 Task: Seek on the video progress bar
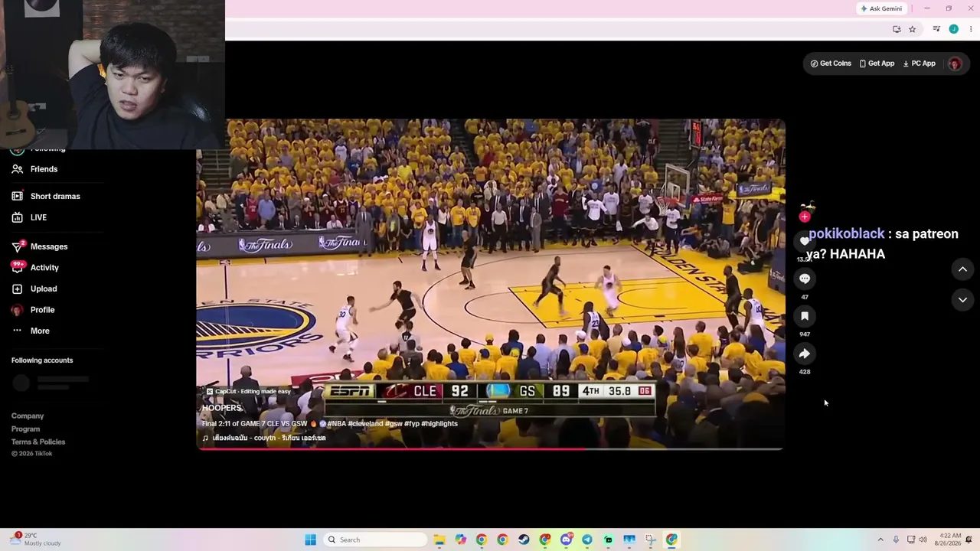pos(490,448)
